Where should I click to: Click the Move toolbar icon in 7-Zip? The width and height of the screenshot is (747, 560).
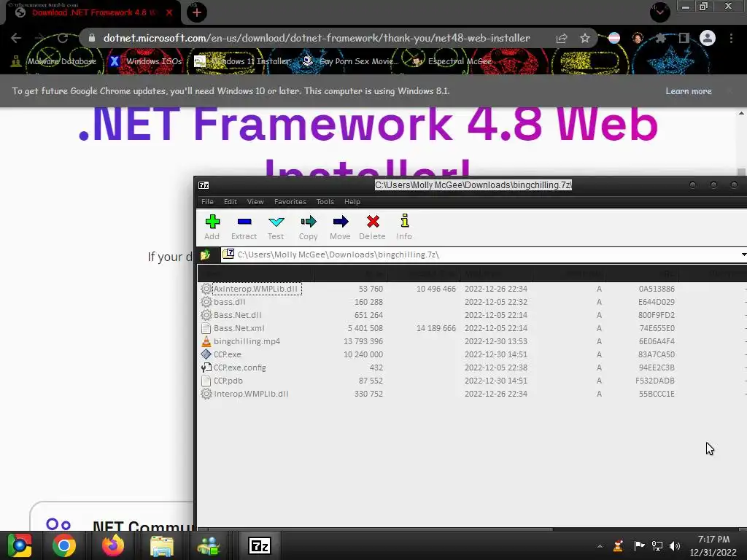pyautogui.click(x=340, y=227)
